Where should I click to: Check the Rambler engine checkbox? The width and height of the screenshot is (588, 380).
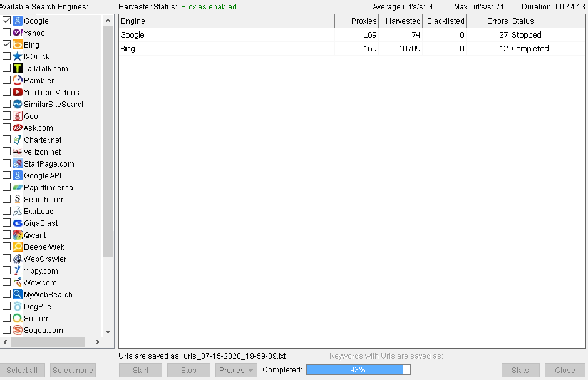(6, 80)
